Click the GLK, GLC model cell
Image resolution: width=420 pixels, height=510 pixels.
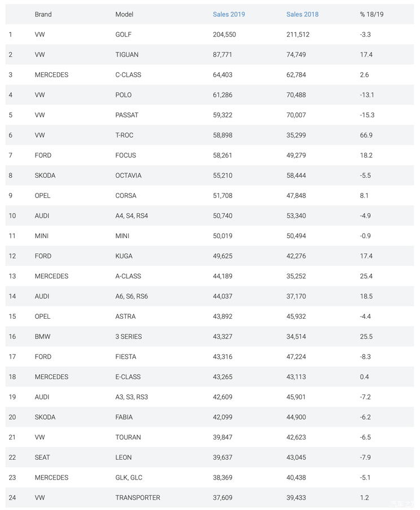(129, 478)
